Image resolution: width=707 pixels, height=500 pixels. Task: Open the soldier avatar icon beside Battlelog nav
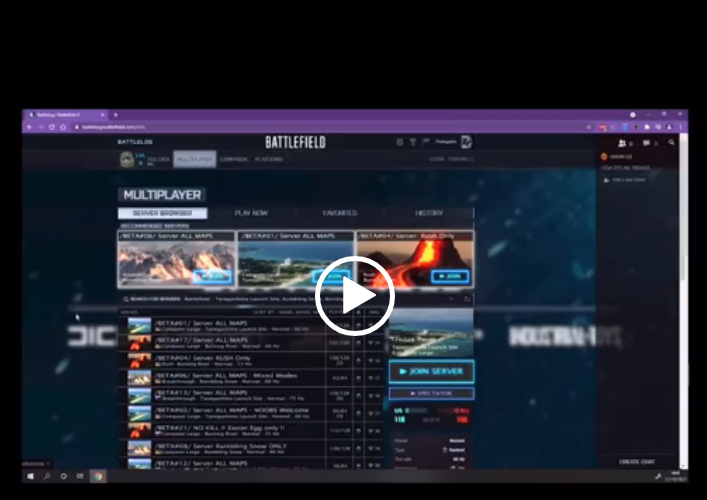coord(127,159)
